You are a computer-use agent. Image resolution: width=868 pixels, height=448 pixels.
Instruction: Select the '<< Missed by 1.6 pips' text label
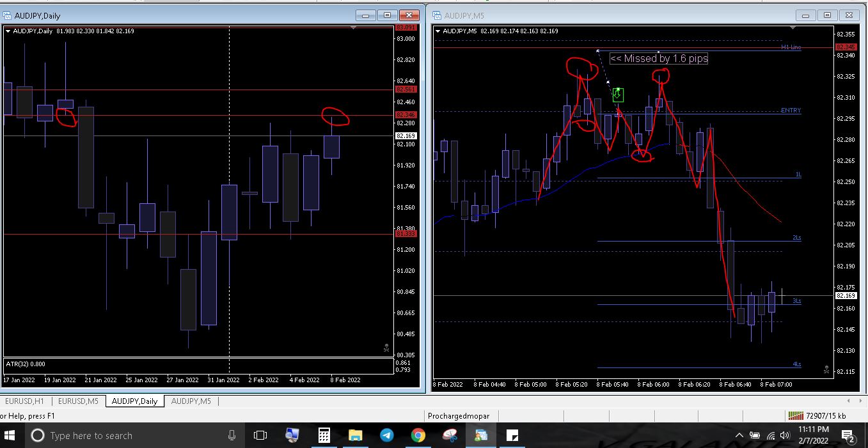(x=659, y=58)
